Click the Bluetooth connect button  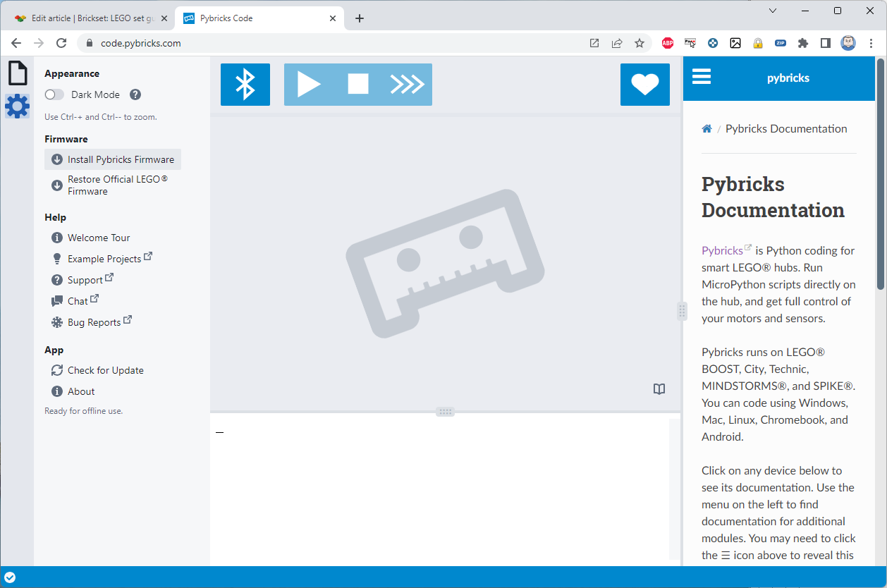pyautogui.click(x=245, y=85)
